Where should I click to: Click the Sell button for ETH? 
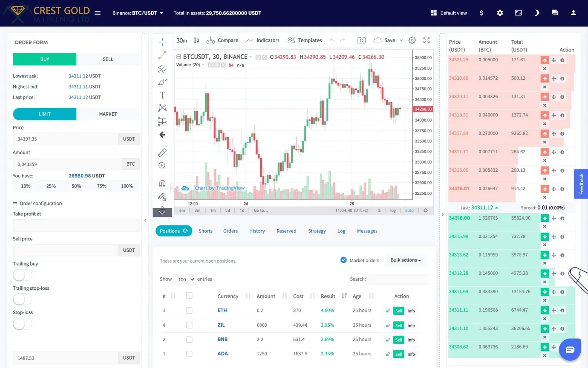pos(399,311)
